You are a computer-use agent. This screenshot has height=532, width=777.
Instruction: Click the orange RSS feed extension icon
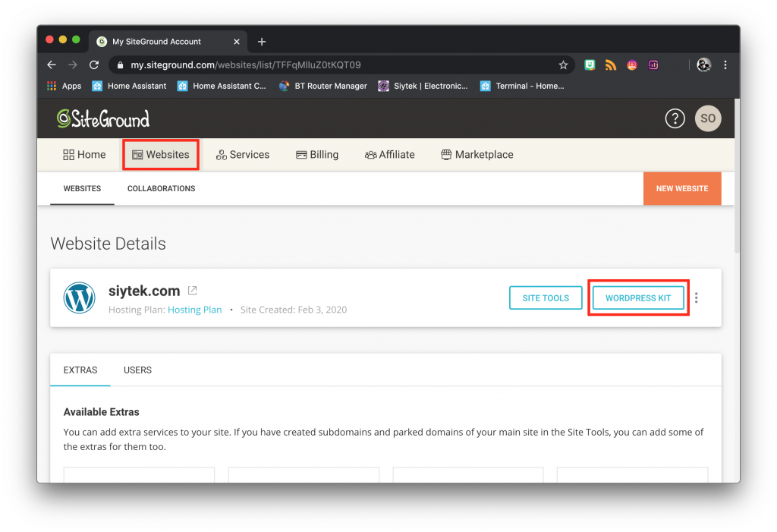pos(611,65)
